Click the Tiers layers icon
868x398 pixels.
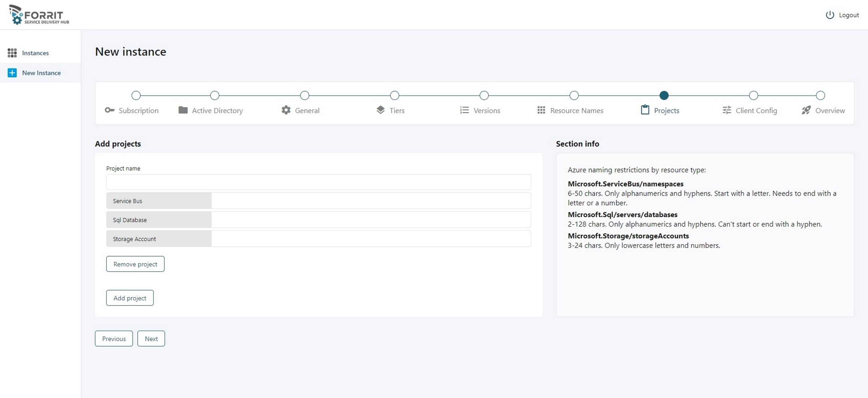coord(380,110)
